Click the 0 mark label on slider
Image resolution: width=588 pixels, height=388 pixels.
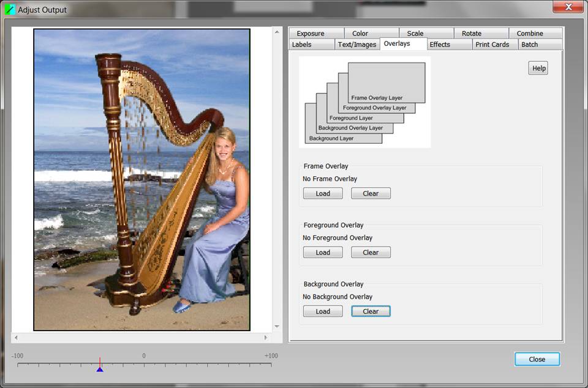(143, 356)
